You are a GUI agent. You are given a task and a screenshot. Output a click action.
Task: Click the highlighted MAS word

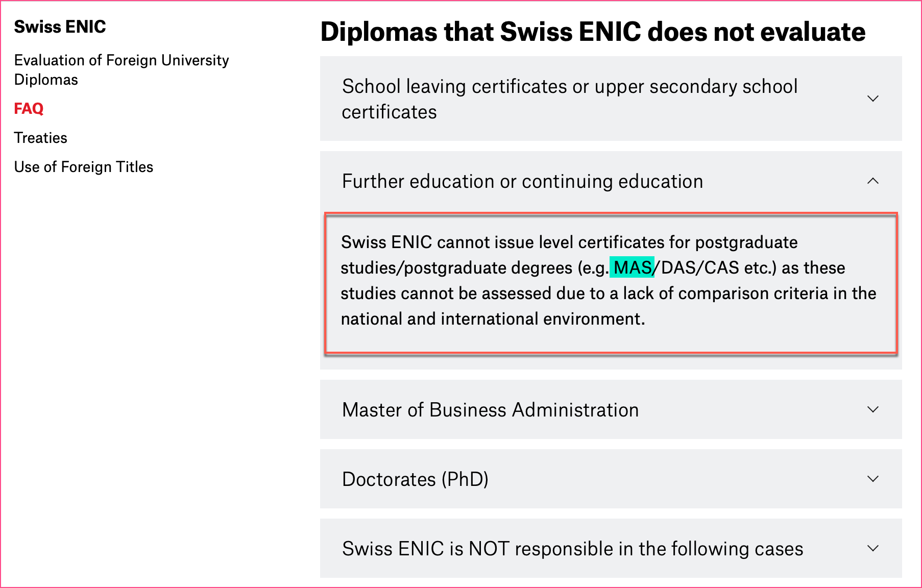pos(632,267)
